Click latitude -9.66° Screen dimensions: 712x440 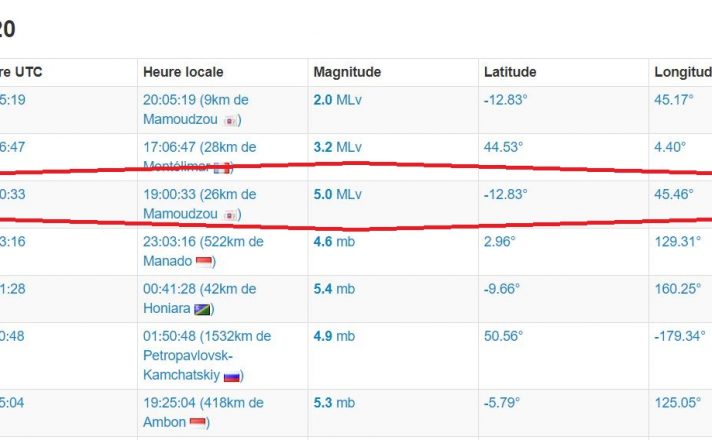coord(501,289)
